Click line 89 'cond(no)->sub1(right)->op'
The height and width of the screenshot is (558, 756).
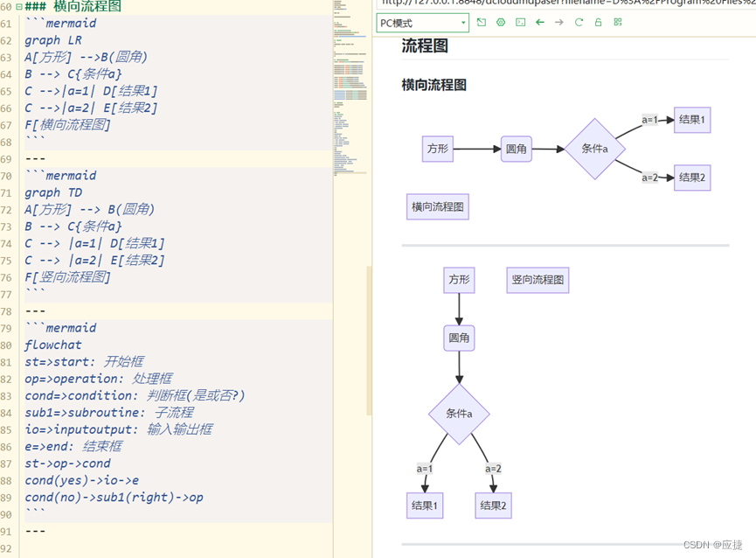(x=114, y=498)
